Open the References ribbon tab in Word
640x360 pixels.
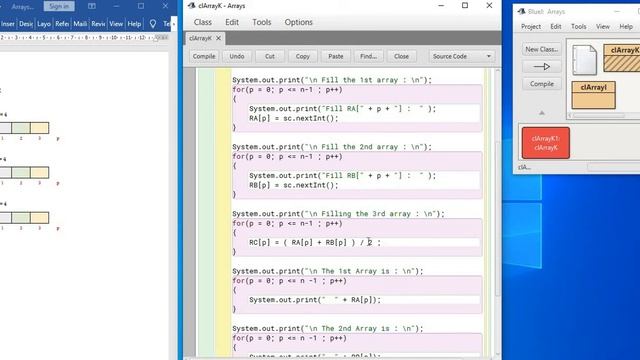pos(62,24)
